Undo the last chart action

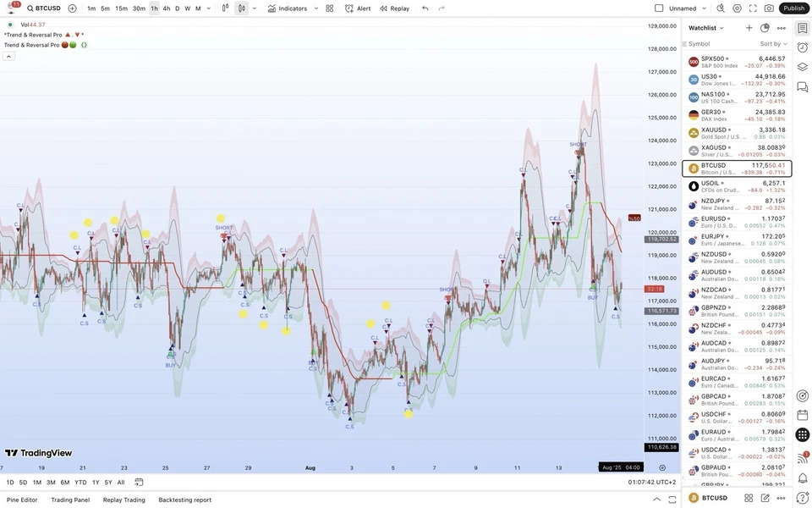click(423, 8)
